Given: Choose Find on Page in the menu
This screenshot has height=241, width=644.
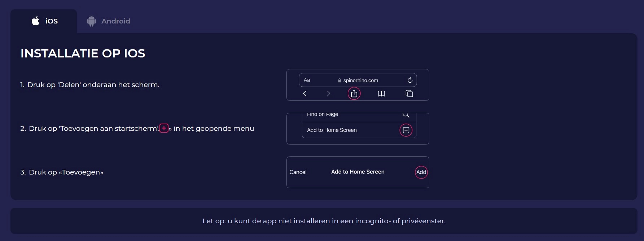Looking at the screenshot, I should pyautogui.click(x=322, y=115).
